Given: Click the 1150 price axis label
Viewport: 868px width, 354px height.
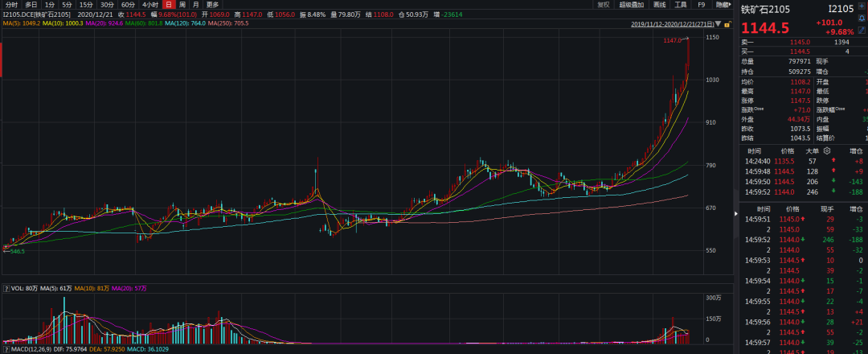Looking at the screenshot, I should pyautogui.click(x=711, y=37).
